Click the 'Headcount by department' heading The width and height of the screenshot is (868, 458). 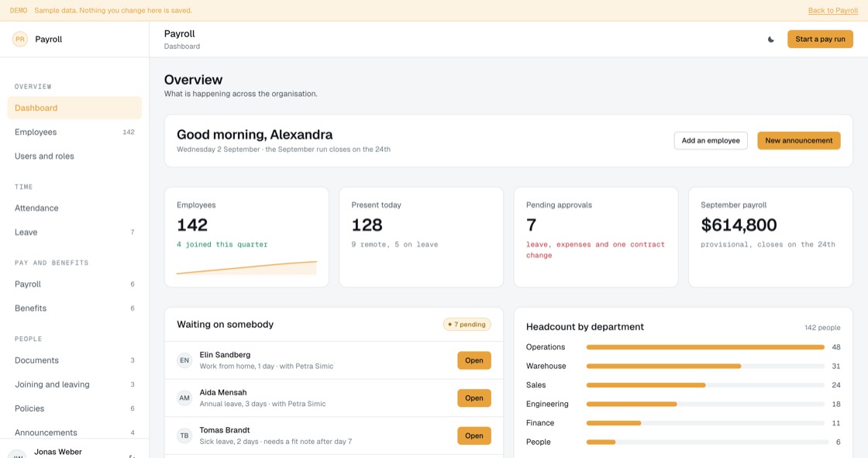click(x=584, y=327)
